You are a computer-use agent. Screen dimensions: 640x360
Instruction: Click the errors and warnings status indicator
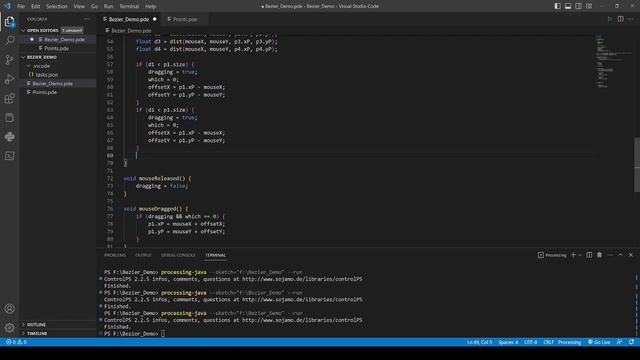pos(16,342)
